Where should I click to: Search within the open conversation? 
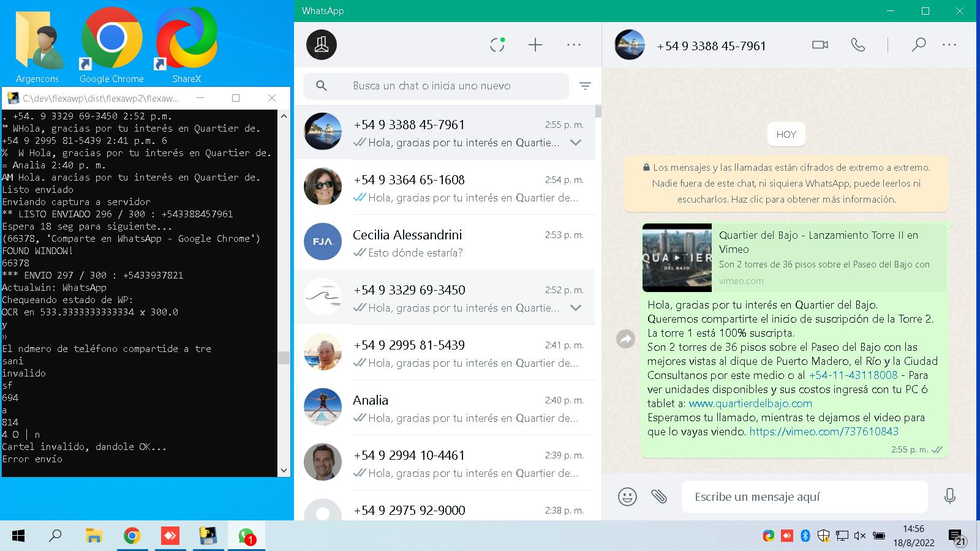918,45
